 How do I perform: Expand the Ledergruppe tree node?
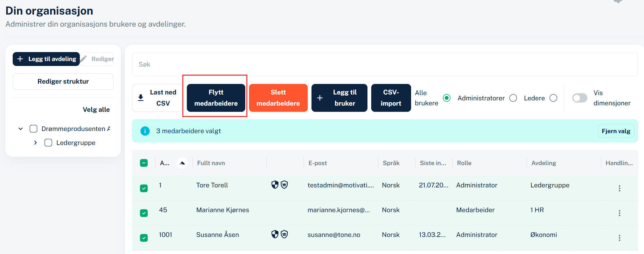35,143
